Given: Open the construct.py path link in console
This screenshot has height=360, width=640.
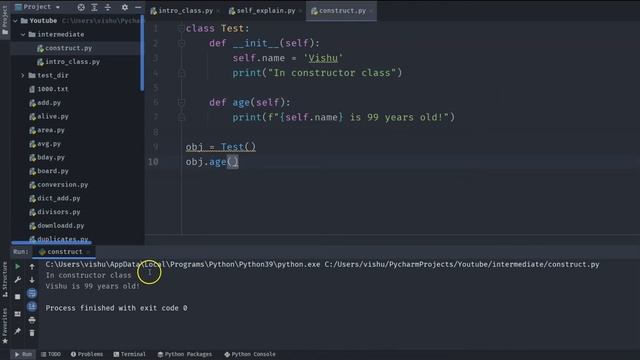Looking at the screenshot, I should [462, 264].
